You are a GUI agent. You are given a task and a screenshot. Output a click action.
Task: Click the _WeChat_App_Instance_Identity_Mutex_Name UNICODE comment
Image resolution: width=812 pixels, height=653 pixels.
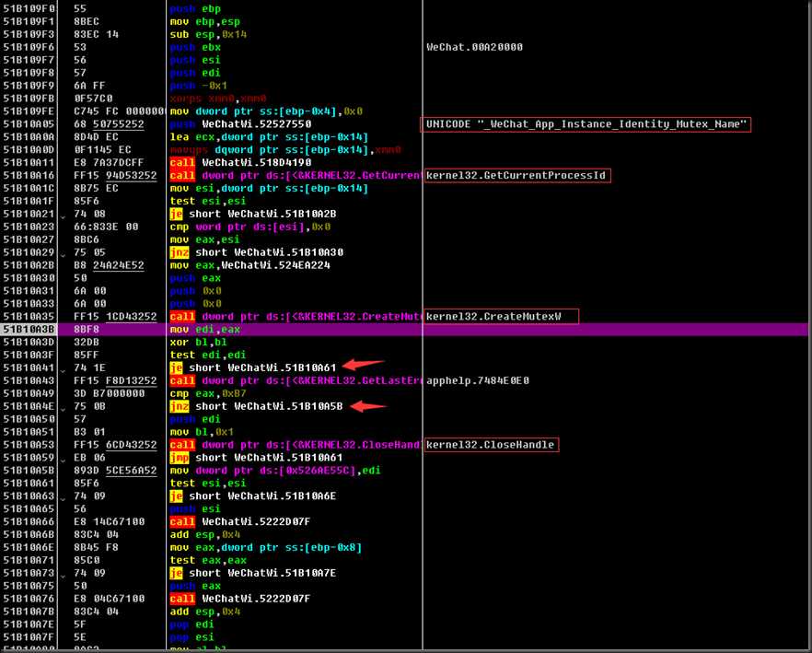pos(586,124)
